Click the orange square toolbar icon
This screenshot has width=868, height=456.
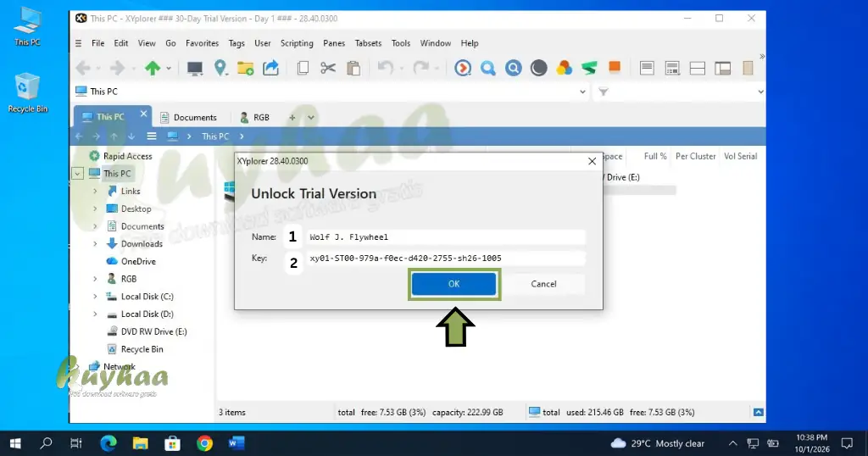click(615, 67)
